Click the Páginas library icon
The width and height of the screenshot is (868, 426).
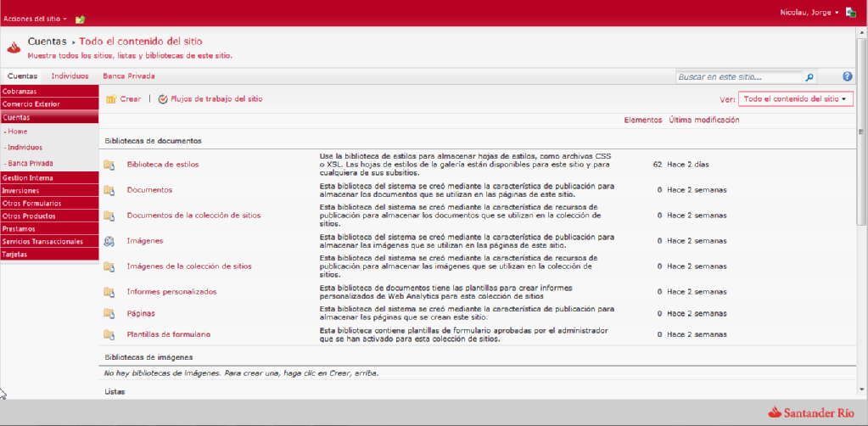pos(109,313)
